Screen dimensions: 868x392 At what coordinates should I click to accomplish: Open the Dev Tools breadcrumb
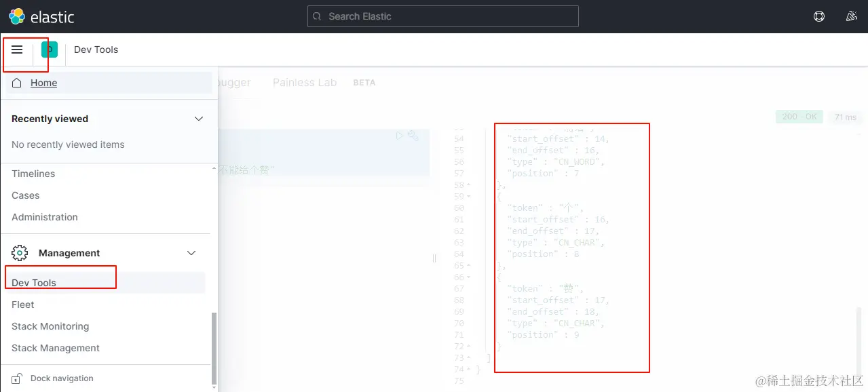point(96,50)
